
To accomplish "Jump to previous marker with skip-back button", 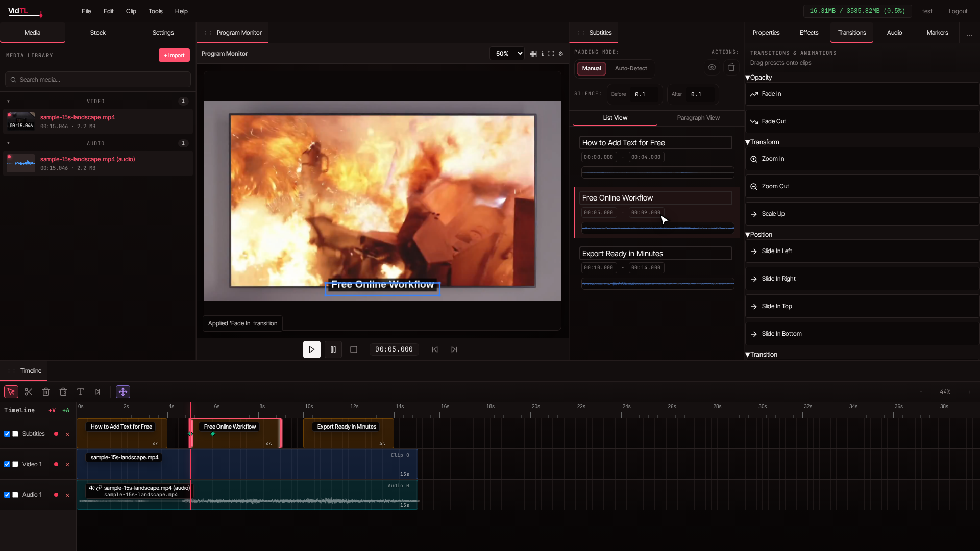I will click(x=435, y=349).
